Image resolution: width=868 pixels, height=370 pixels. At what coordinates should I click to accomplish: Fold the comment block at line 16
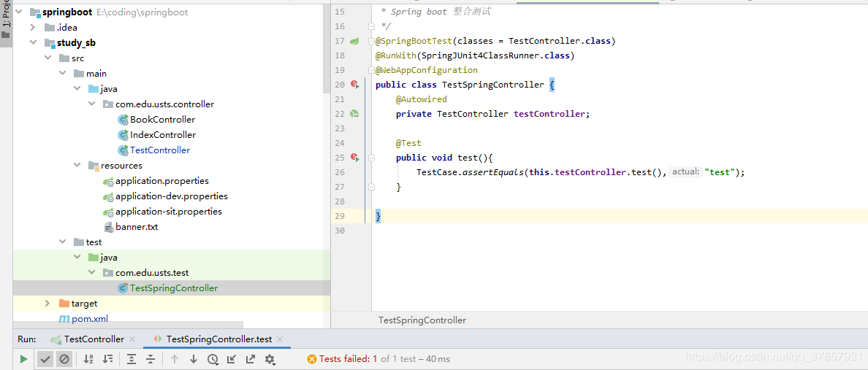[371, 26]
